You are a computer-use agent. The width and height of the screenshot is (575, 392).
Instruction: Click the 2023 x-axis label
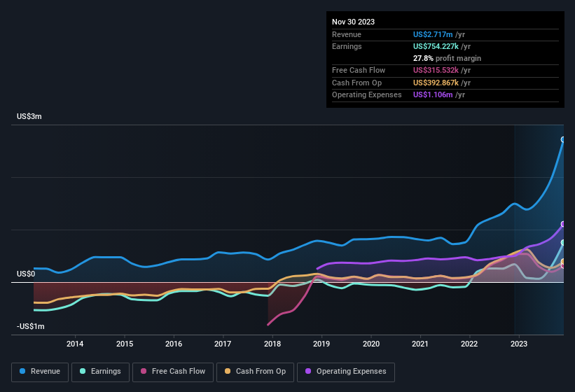point(519,344)
